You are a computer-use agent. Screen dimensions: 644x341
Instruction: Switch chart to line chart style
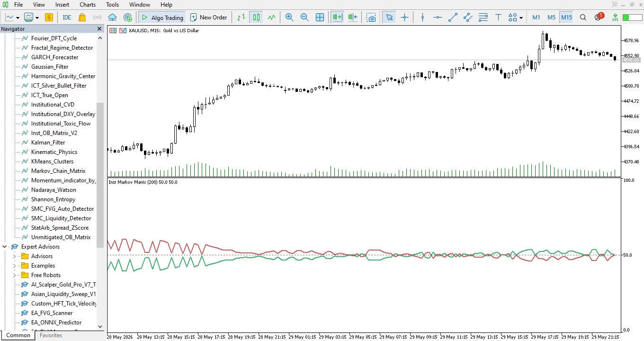point(271,18)
